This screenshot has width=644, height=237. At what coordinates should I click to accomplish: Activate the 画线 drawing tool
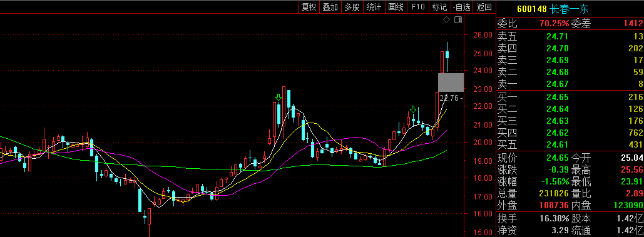pos(396,7)
